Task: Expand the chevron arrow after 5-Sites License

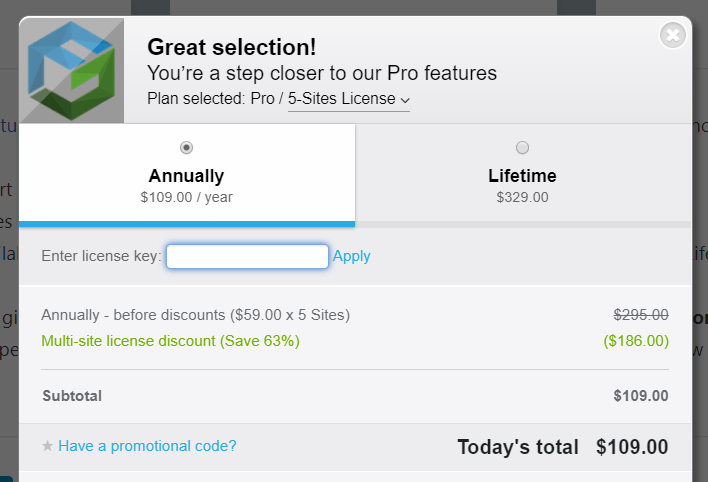Action: tap(405, 100)
